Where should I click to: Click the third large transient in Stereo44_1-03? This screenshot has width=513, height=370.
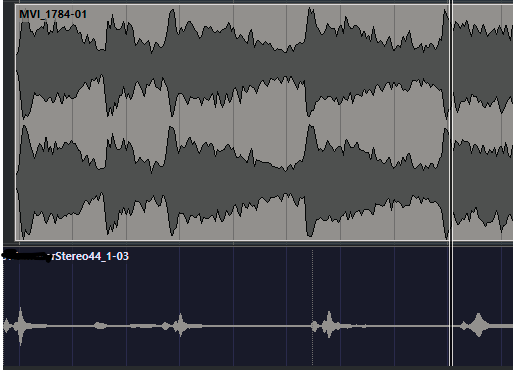point(329,325)
